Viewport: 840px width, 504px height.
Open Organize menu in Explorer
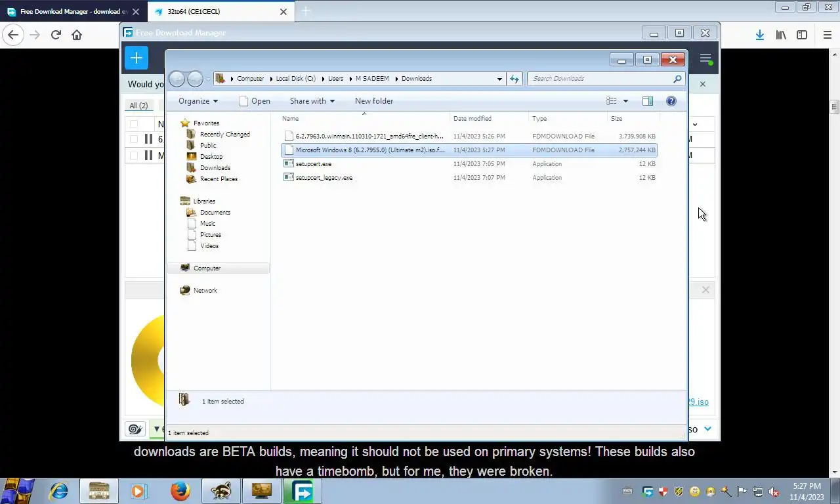coord(198,101)
